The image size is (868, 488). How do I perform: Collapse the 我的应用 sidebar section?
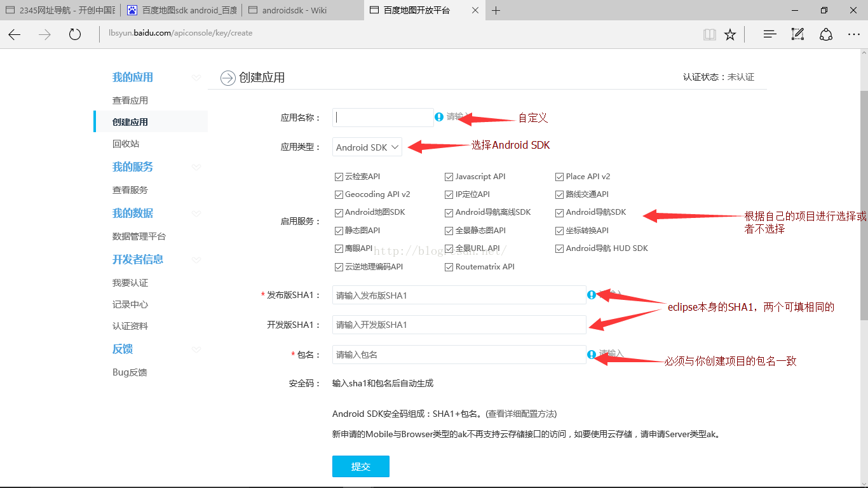(196, 77)
